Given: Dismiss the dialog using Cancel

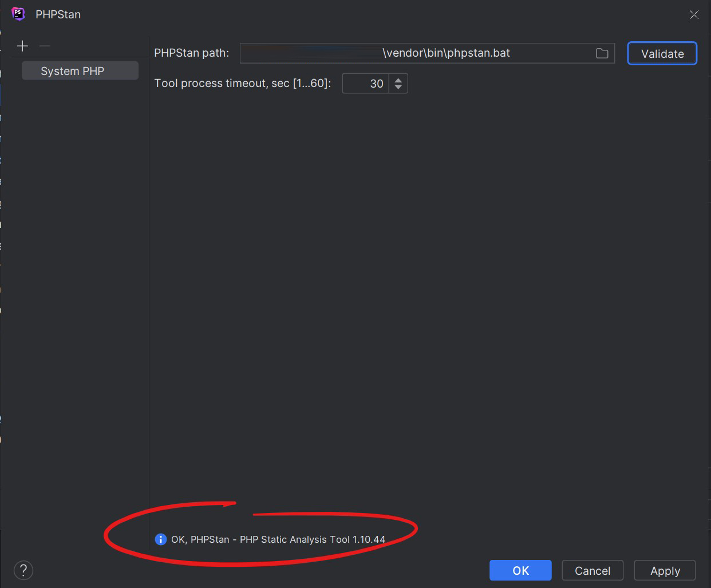Looking at the screenshot, I should tap(592, 570).
